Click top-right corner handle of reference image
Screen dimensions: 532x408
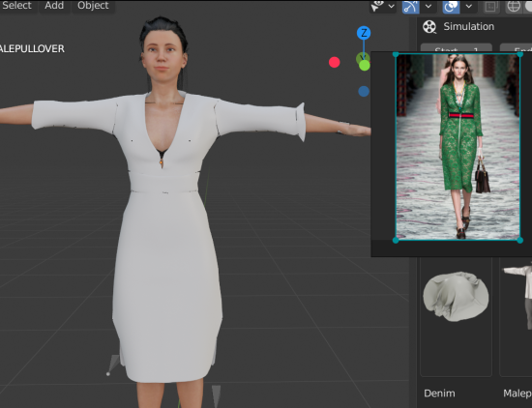pos(520,54)
